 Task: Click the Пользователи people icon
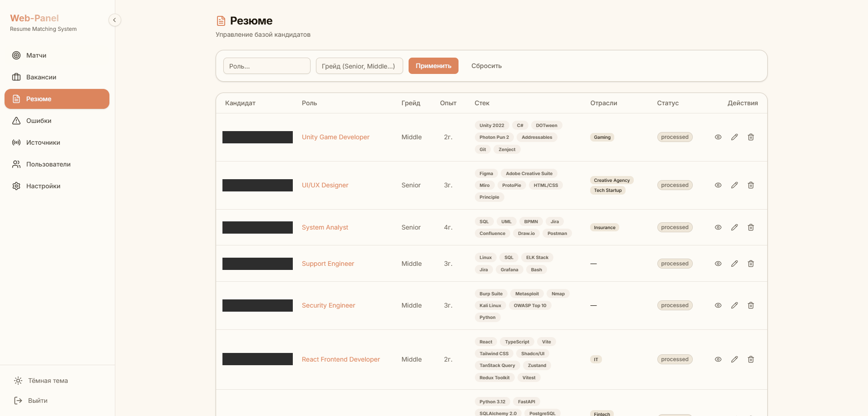click(x=16, y=164)
